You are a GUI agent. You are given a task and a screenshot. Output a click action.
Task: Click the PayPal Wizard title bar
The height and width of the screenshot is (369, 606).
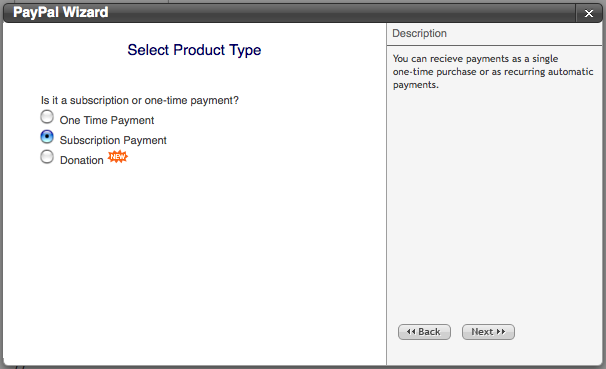289,13
